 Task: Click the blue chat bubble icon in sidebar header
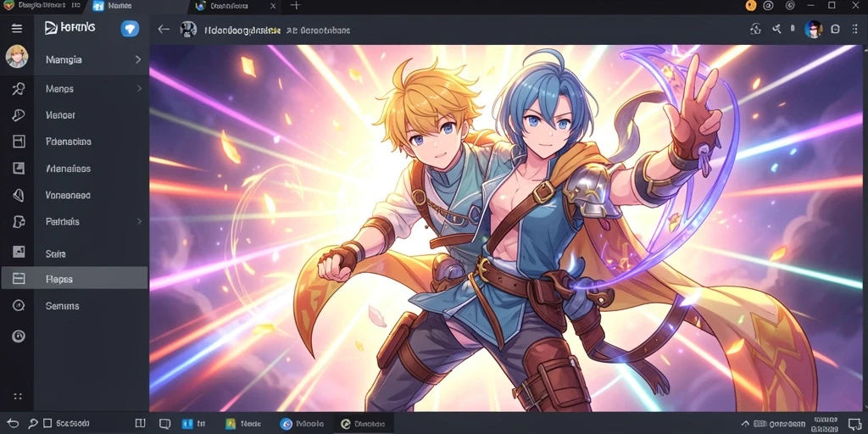[x=130, y=29]
